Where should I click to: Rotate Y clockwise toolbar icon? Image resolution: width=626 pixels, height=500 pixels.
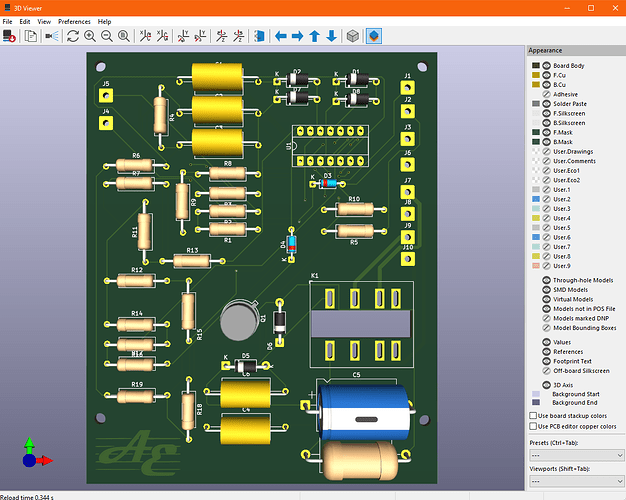click(x=183, y=36)
